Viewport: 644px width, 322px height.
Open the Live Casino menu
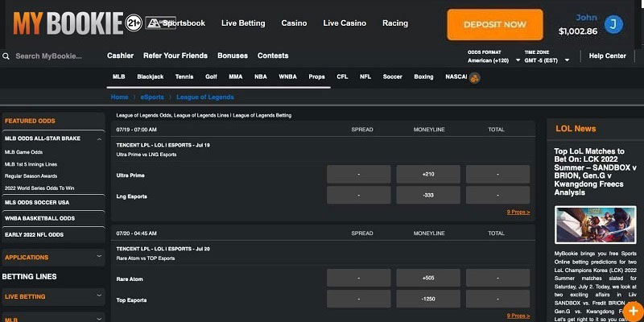344,23
